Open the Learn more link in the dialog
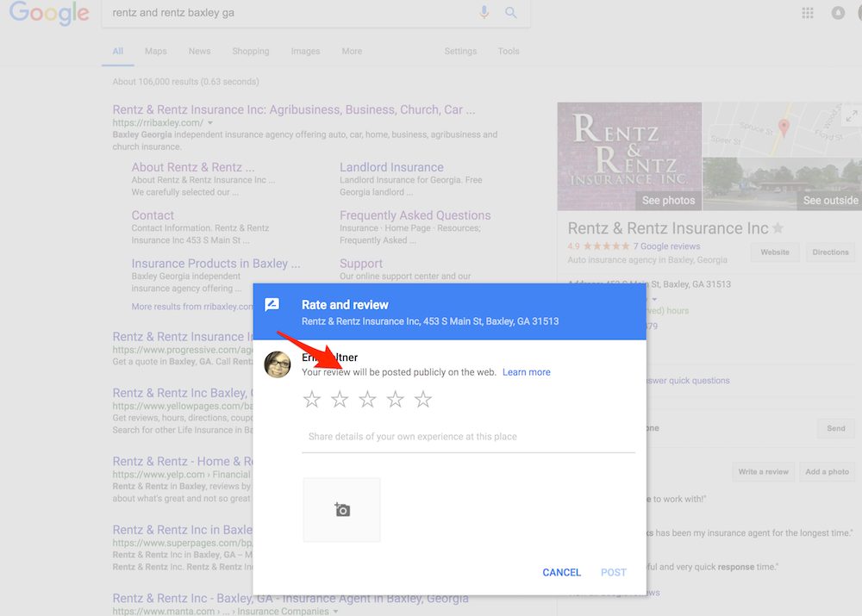The height and width of the screenshot is (616, 862). pyautogui.click(x=526, y=372)
